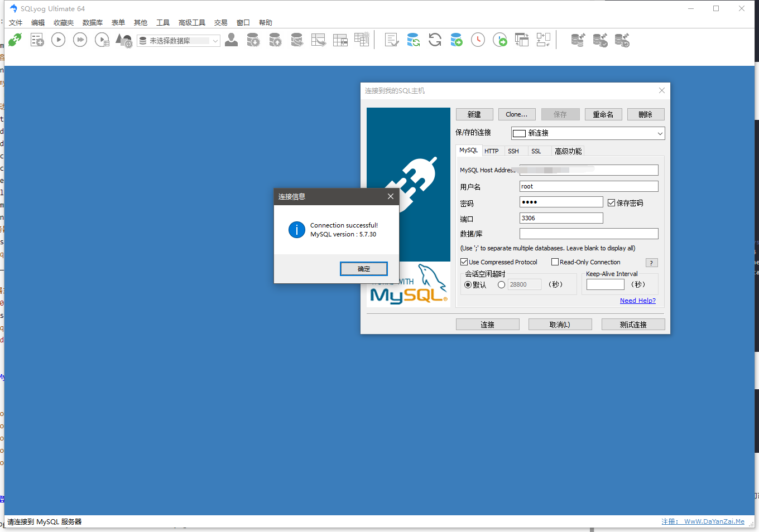Viewport: 759px width, 532px height.
Task: Switch to the HTTP tab
Action: [492, 151]
